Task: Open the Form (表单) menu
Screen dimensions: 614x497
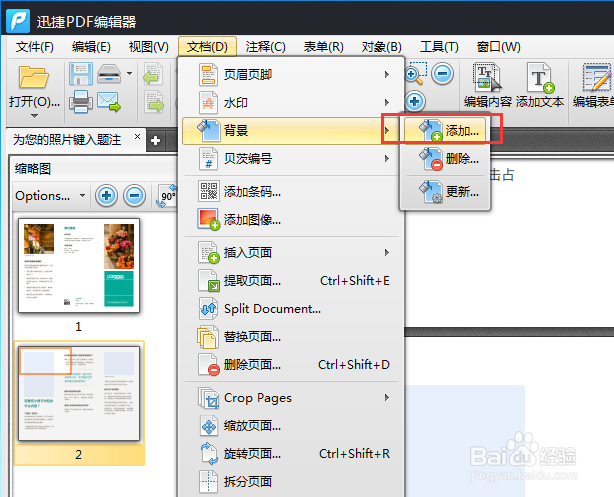Action: point(323,47)
